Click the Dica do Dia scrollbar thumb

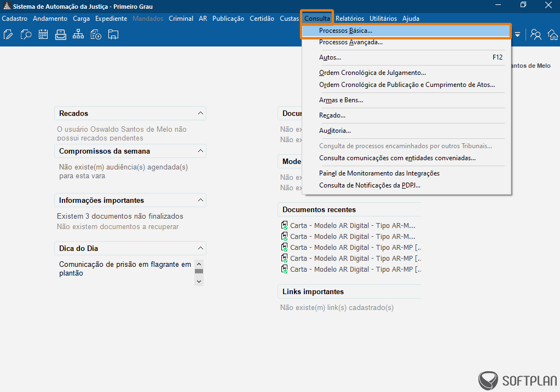199,271
